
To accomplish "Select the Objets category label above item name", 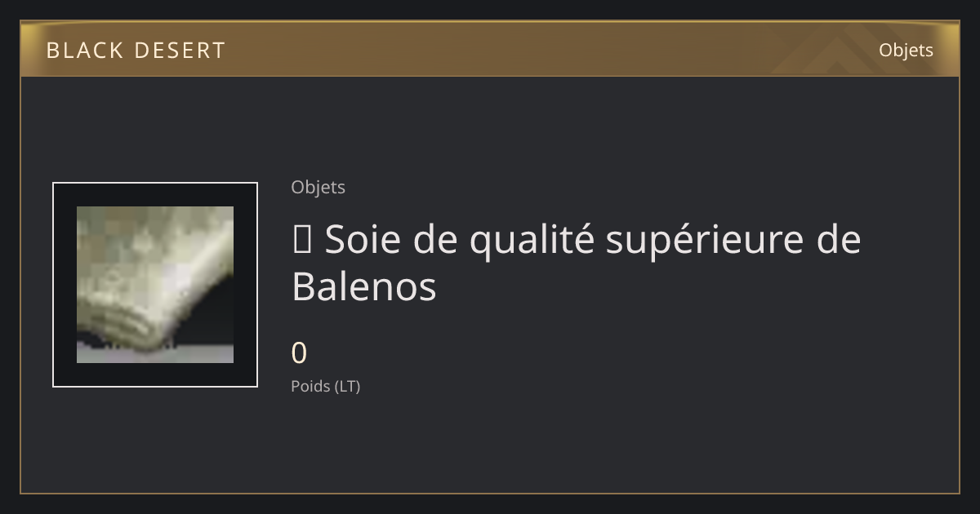I will [318, 187].
